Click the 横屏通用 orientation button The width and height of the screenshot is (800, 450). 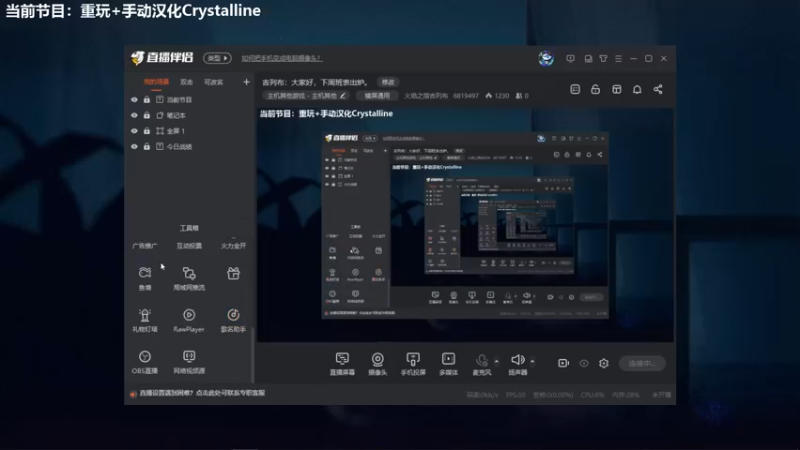click(377, 95)
